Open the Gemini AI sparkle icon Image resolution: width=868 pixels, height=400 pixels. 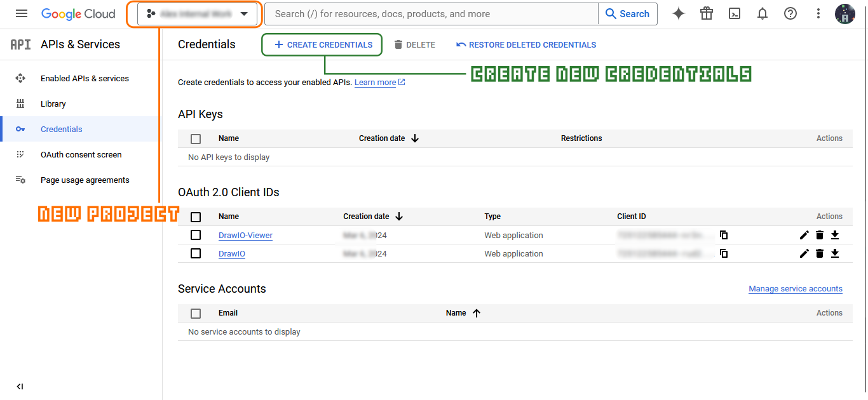coord(679,13)
